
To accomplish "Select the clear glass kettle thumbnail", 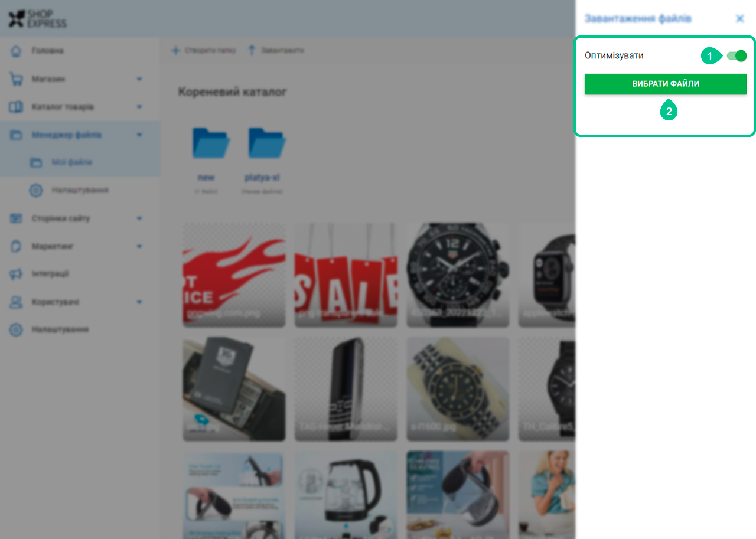I will (346, 495).
